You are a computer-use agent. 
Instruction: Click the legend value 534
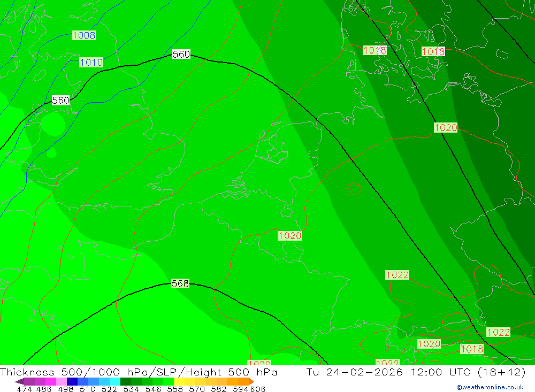click(x=131, y=389)
